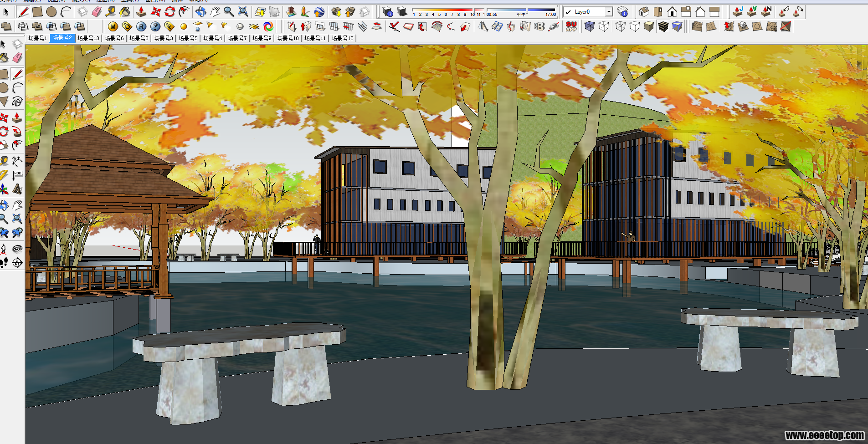Select the Sandbox Drape tool
Viewport: 868px width, 444px height.
pyautogui.click(x=757, y=26)
